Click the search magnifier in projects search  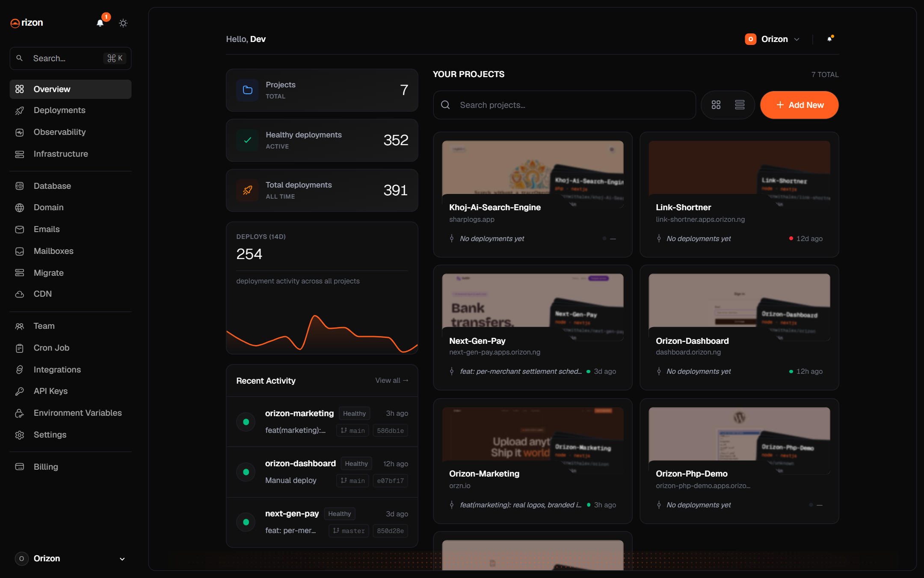445,105
